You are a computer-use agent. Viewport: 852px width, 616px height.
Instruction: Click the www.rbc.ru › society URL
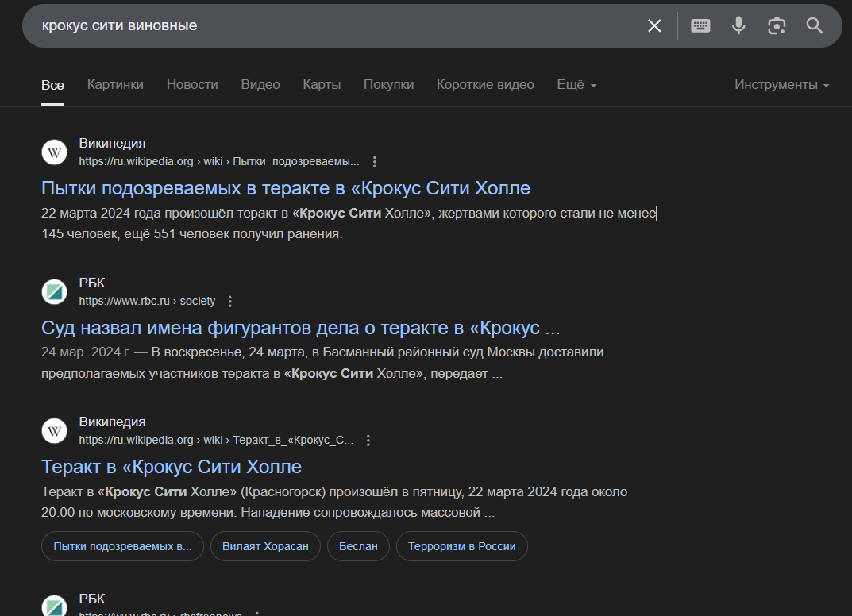pyautogui.click(x=147, y=301)
